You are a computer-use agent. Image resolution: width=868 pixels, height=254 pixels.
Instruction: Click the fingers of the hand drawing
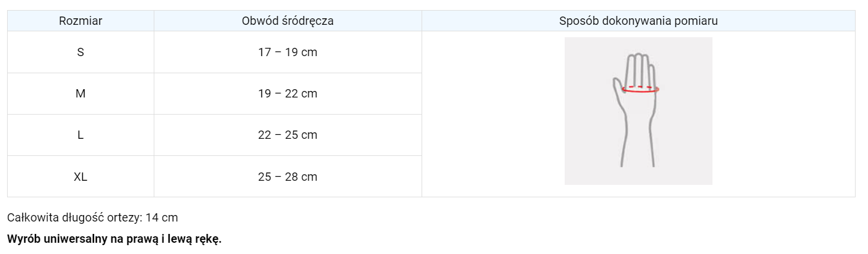pyautogui.click(x=640, y=69)
